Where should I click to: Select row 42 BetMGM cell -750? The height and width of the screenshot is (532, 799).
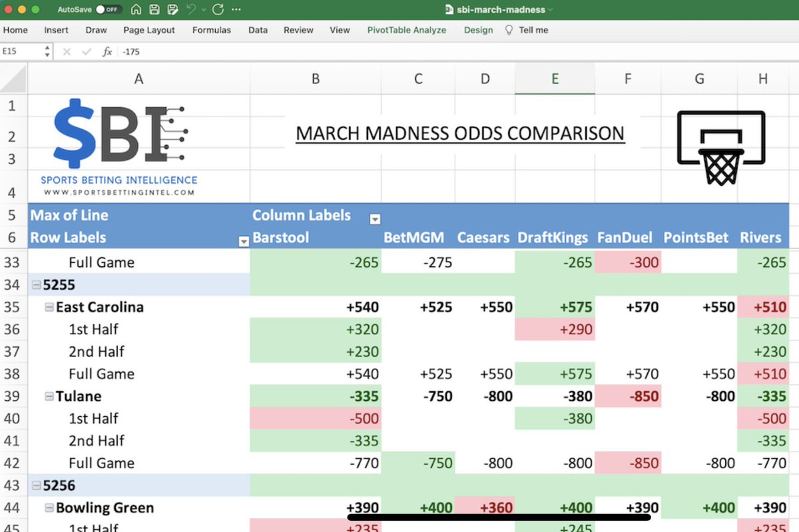coord(418,463)
